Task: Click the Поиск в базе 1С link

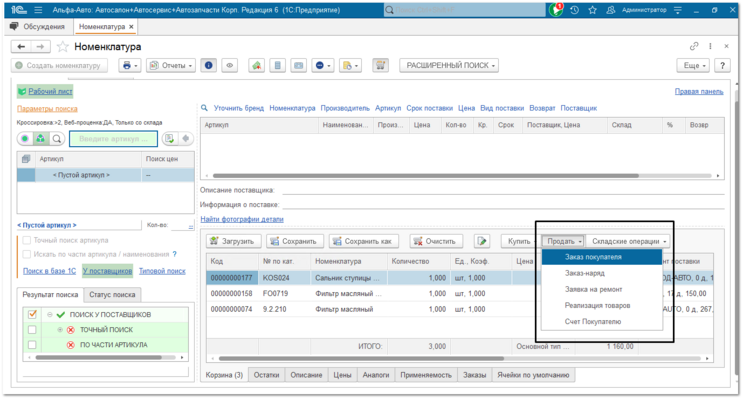Action: click(x=50, y=271)
